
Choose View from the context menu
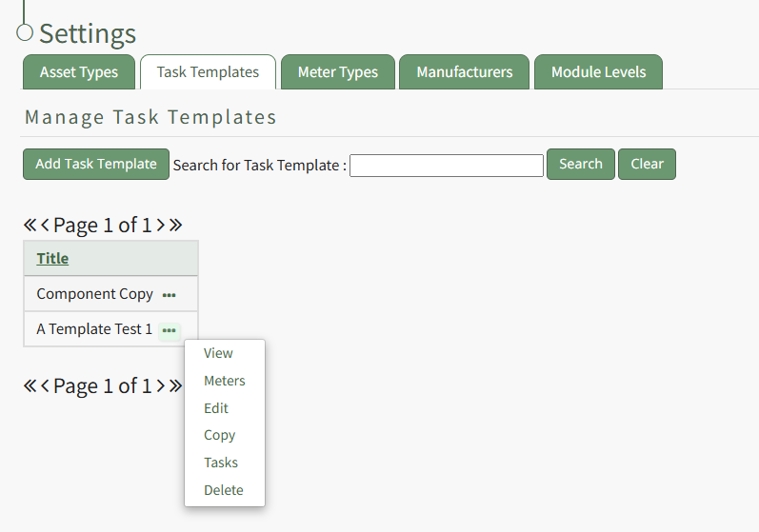click(x=218, y=353)
